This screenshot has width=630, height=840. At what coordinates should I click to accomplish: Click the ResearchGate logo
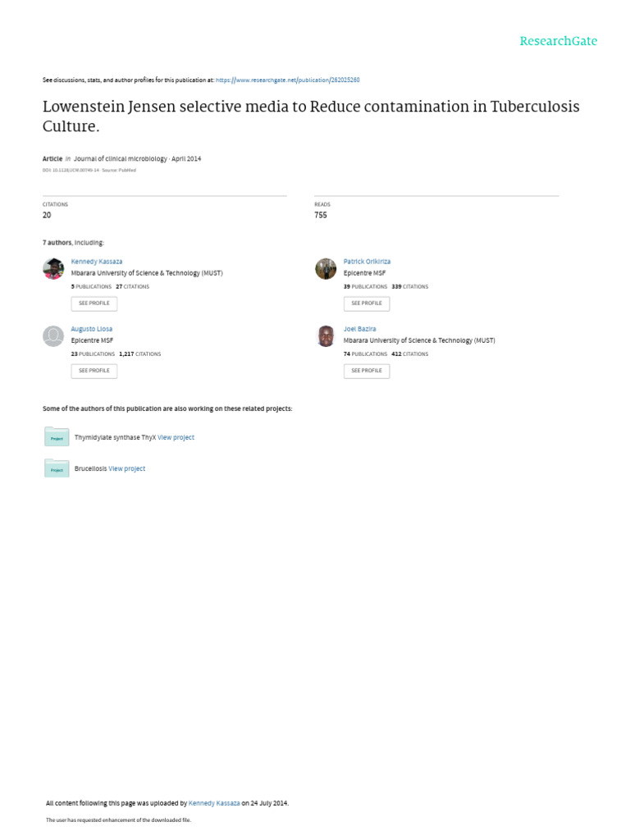[x=558, y=41]
